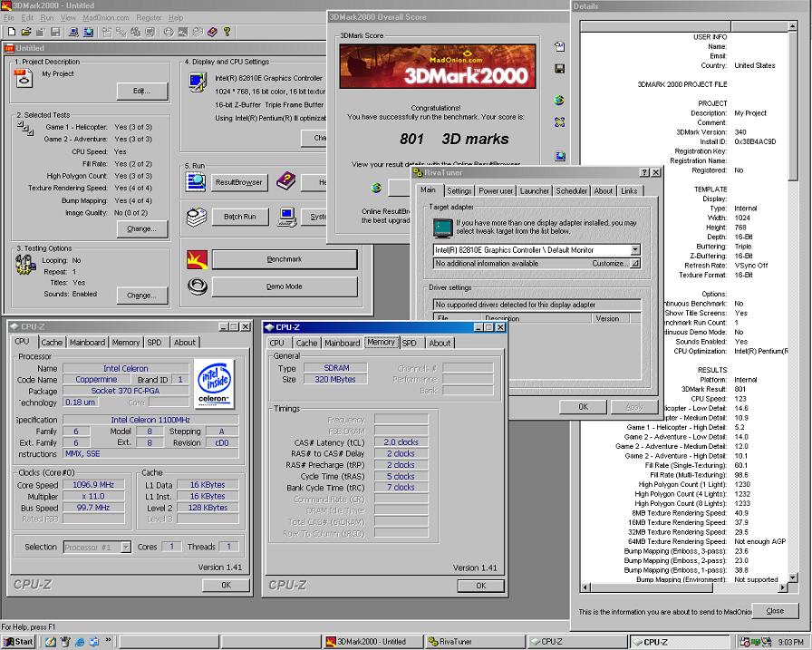Click 3DMark2000 - Untitled taskbar button

pos(372,642)
